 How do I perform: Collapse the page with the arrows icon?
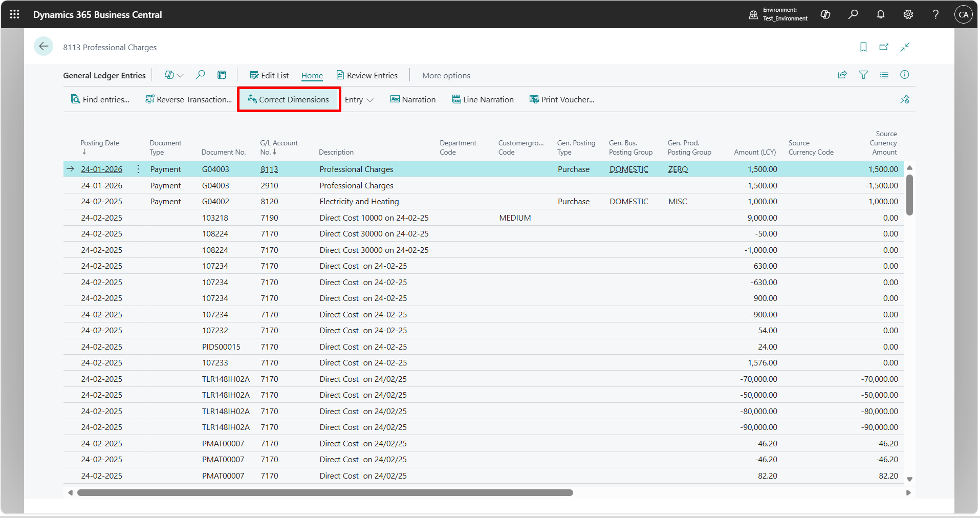click(x=905, y=47)
